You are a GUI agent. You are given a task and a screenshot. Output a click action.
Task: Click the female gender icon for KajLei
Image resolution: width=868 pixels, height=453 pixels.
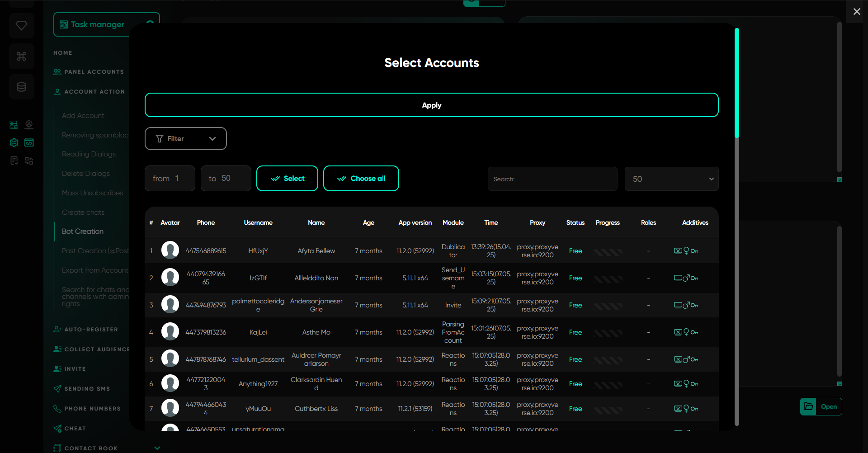point(686,332)
